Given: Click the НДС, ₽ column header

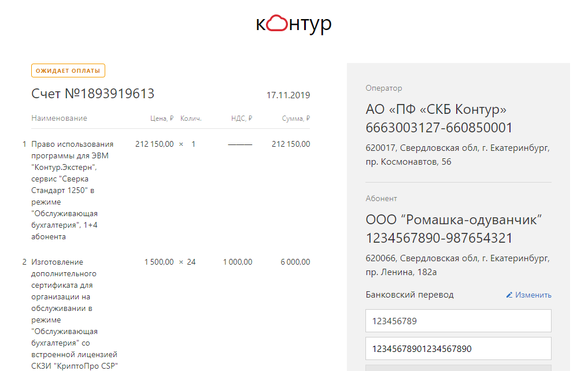Looking at the screenshot, I should tap(242, 118).
